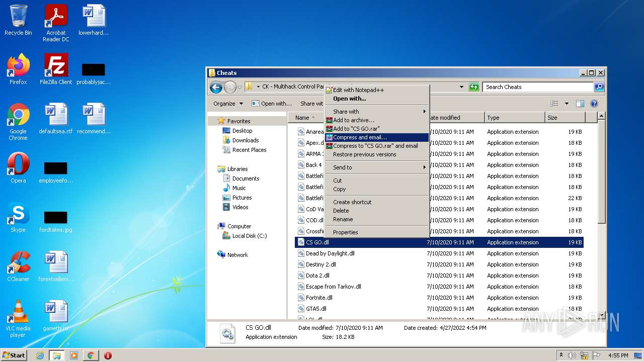Sort by Size column header
Viewport: 644px width, 362px height.
pos(565,118)
